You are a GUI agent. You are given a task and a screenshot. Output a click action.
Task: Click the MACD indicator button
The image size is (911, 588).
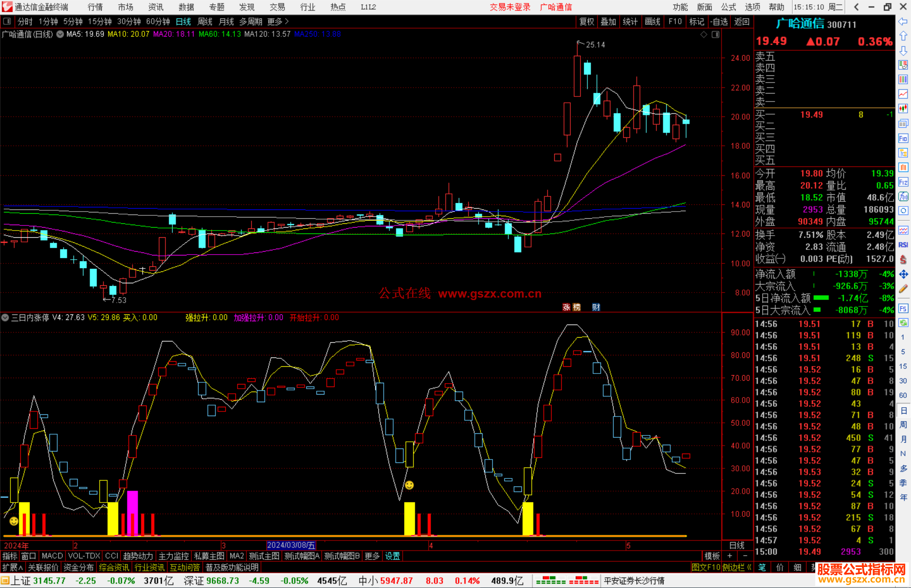coord(52,556)
